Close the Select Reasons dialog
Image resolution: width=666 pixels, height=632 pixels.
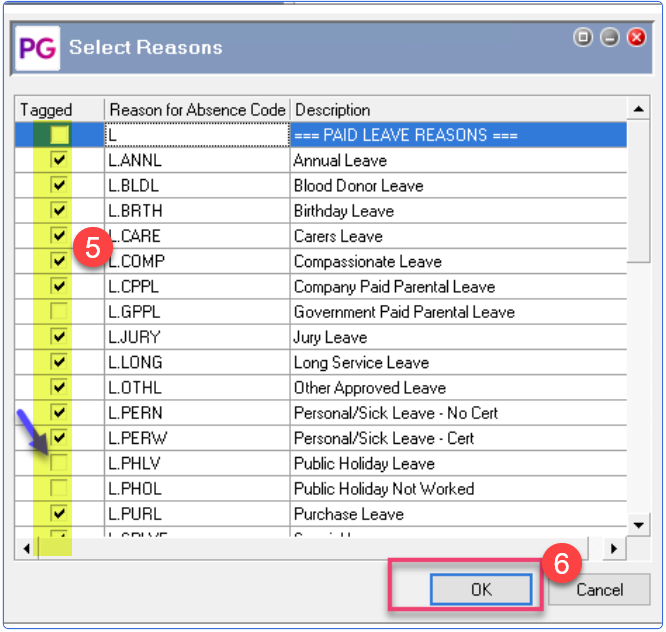[x=636, y=38]
